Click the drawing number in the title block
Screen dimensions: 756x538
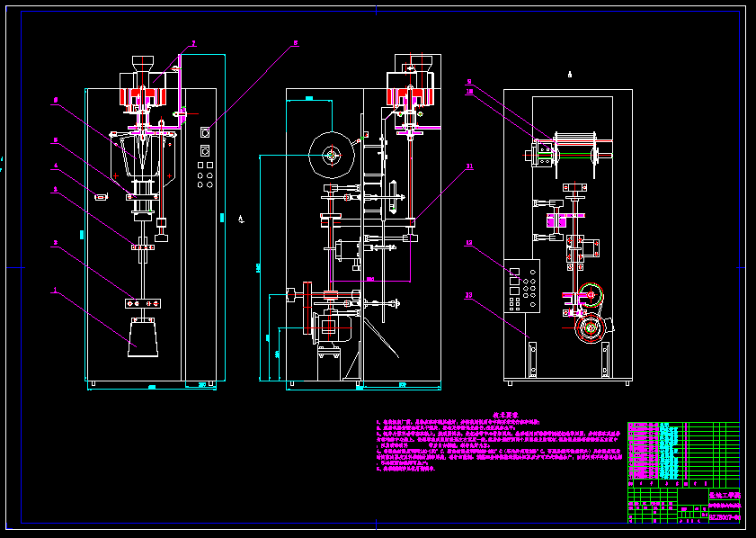725,517
